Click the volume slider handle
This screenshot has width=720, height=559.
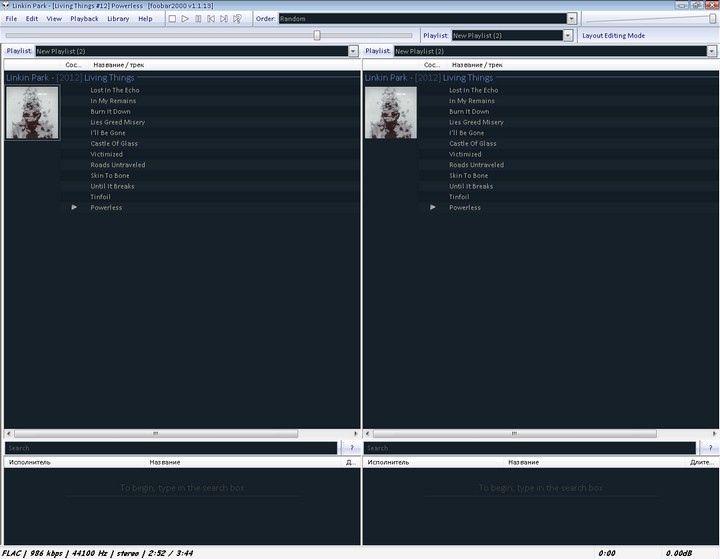(x=712, y=18)
